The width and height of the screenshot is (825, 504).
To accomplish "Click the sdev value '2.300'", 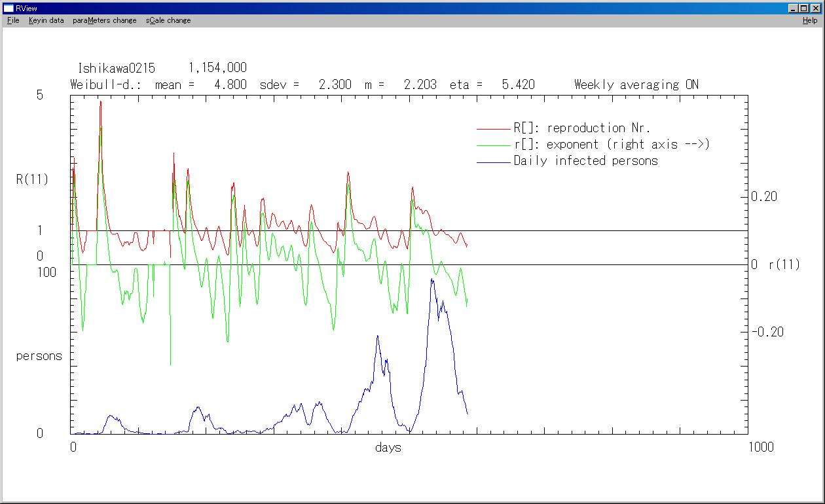I will (335, 84).
